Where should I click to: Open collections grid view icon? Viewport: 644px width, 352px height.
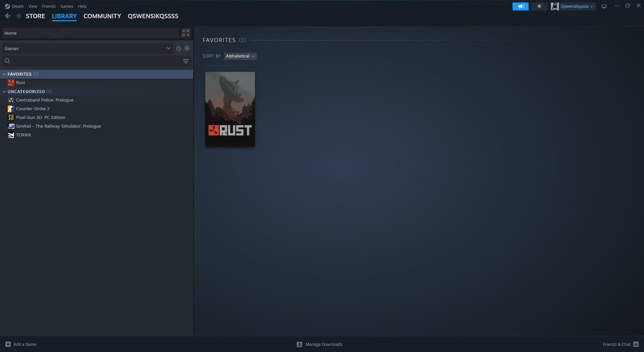pos(186,33)
